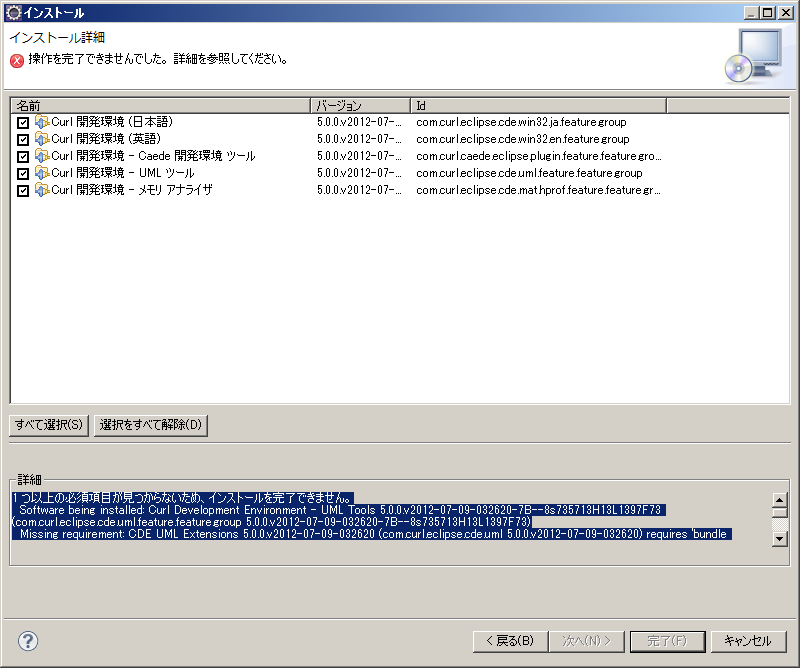Click the feature icon for メモリ アナライザ row
This screenshot has height=668, width=800.
point(42,190)
